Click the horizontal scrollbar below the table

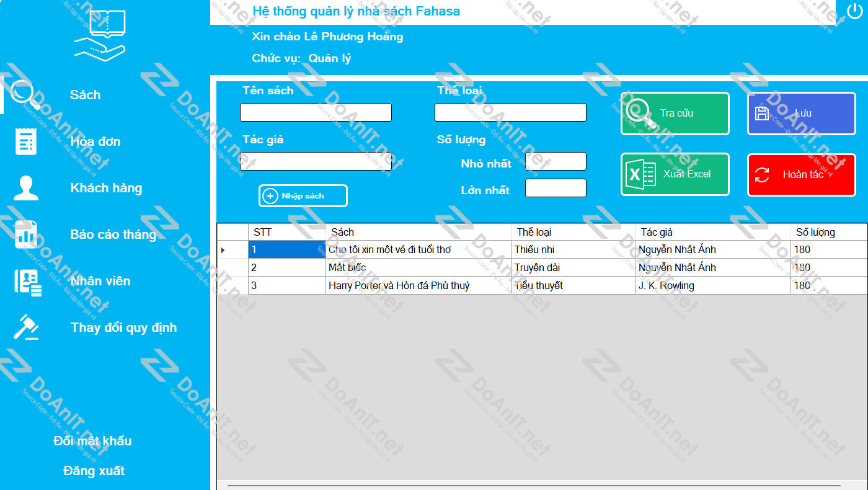click(533, 485)
